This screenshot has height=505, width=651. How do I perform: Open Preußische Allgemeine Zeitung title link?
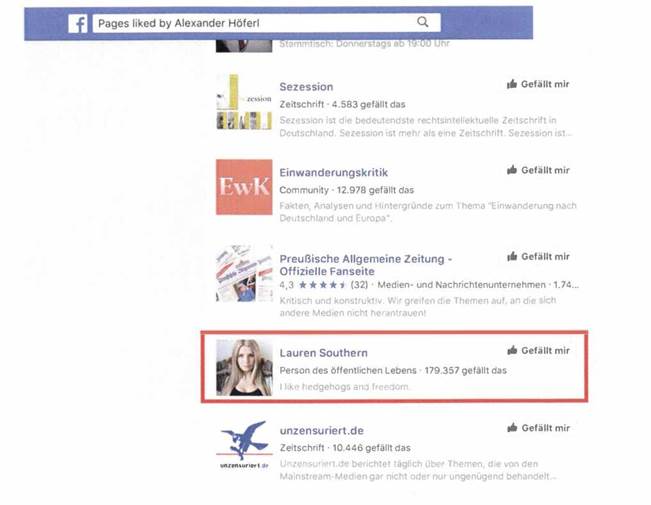365,265
